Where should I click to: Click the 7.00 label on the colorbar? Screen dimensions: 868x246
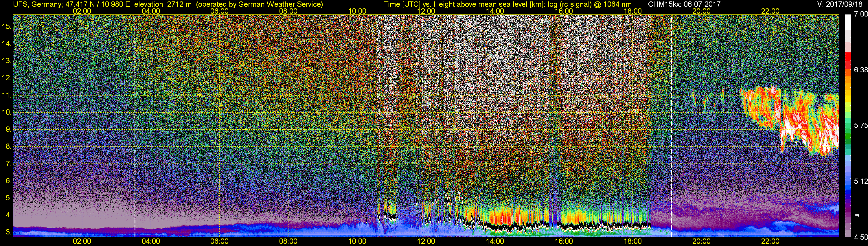click(860, 14)
